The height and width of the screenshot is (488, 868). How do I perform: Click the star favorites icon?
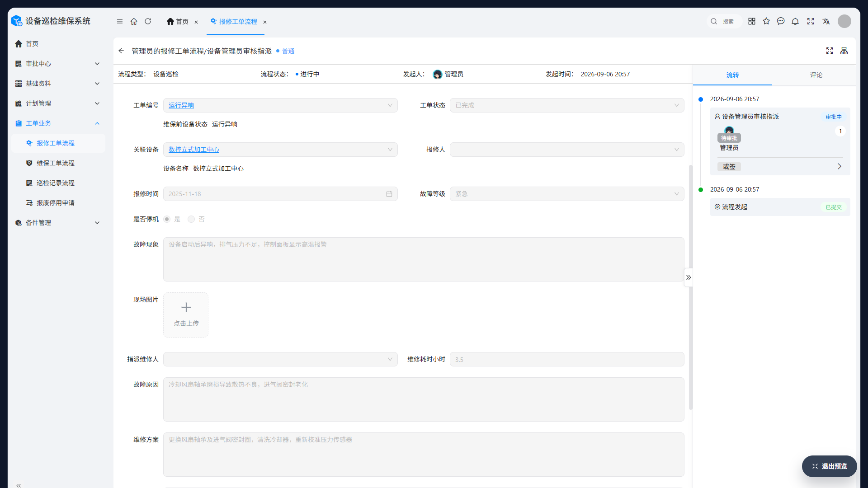(766, 21)
